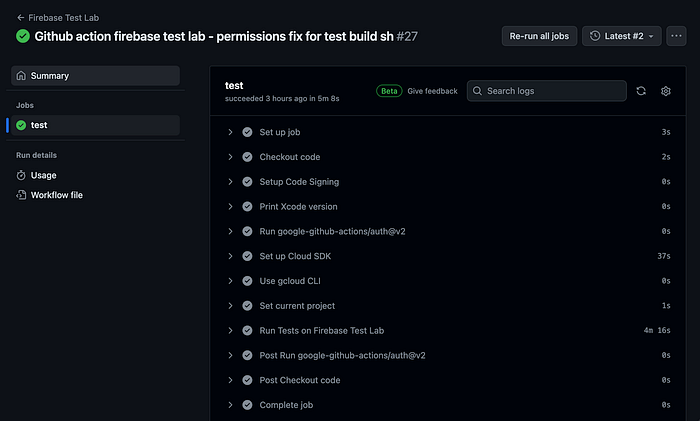
Task: Select the test job in sidebar
Action: (40, 125)
